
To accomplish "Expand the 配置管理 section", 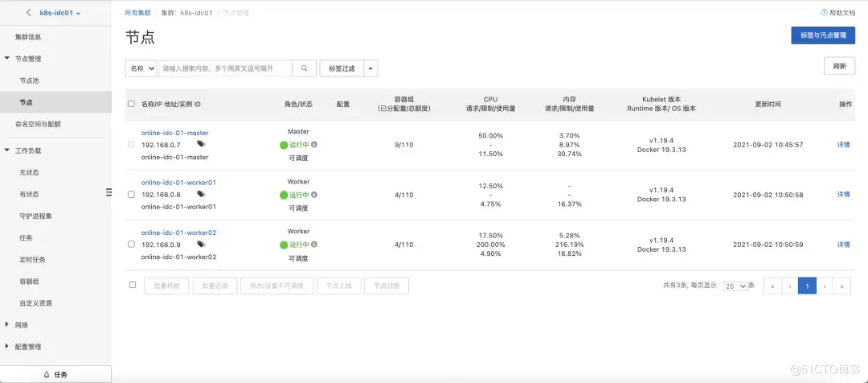I will click(6, 347).
